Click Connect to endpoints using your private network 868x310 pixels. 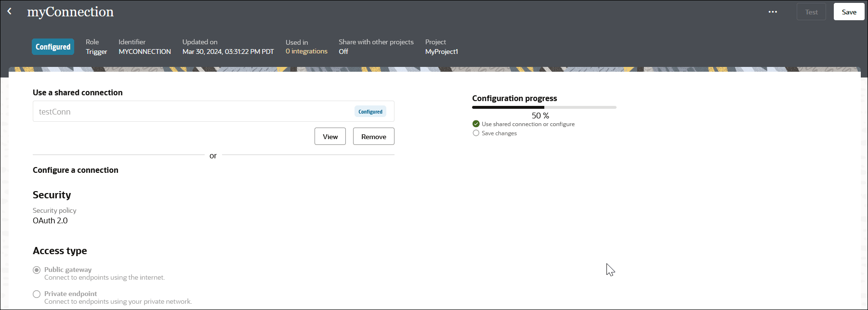tap(118, 301)
